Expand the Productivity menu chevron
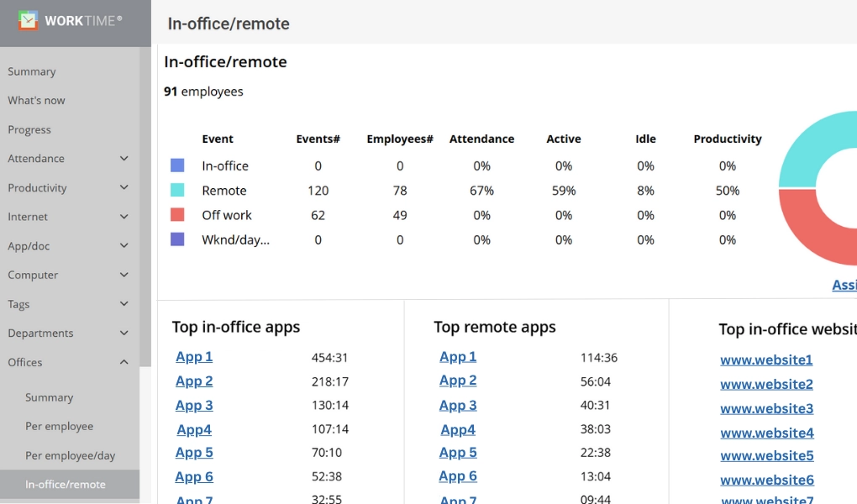Image resolution: width=857 pixels, height=504 pixels. pos(124,187)
